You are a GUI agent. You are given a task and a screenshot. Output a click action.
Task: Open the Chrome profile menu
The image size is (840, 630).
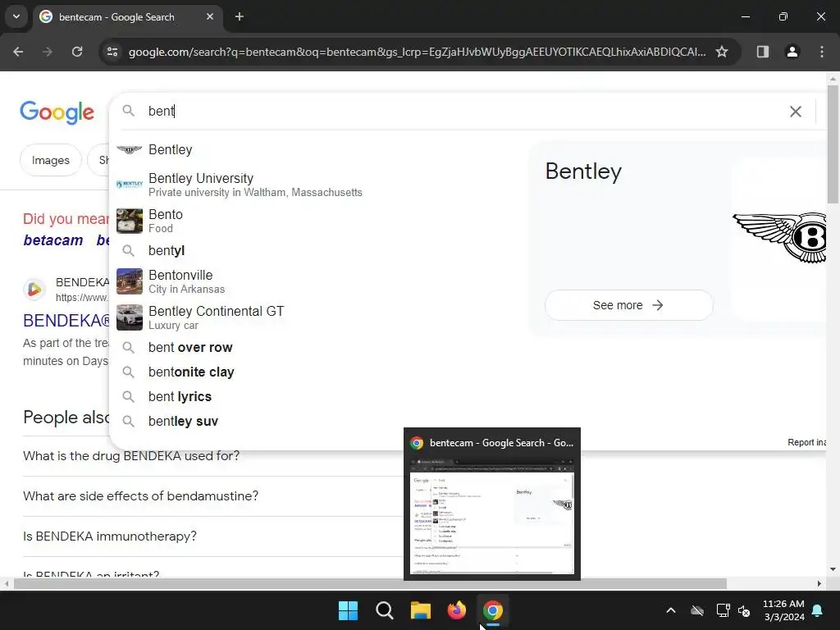792,52
